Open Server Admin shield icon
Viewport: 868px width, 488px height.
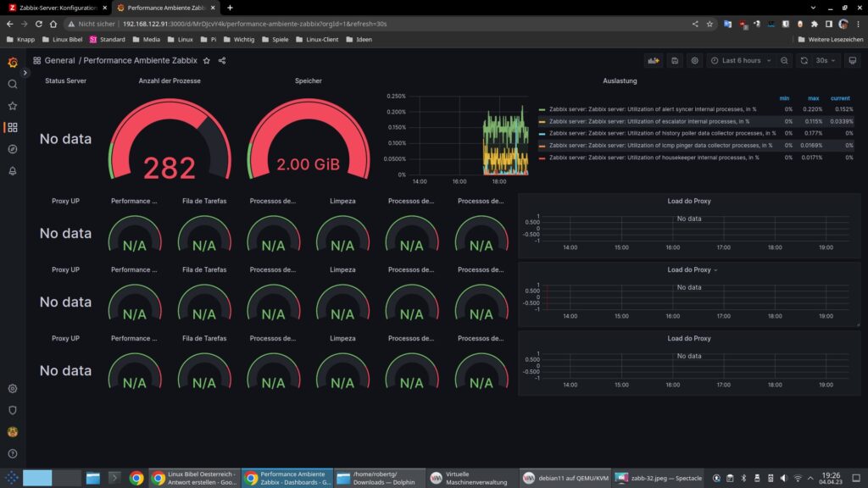[x=13, y=410]
